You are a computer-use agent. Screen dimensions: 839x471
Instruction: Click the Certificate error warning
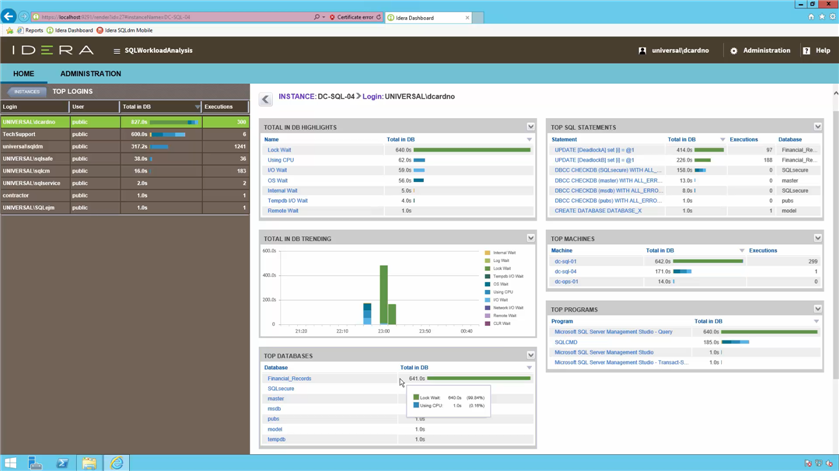pyautogui.click(x=351, y=17)
